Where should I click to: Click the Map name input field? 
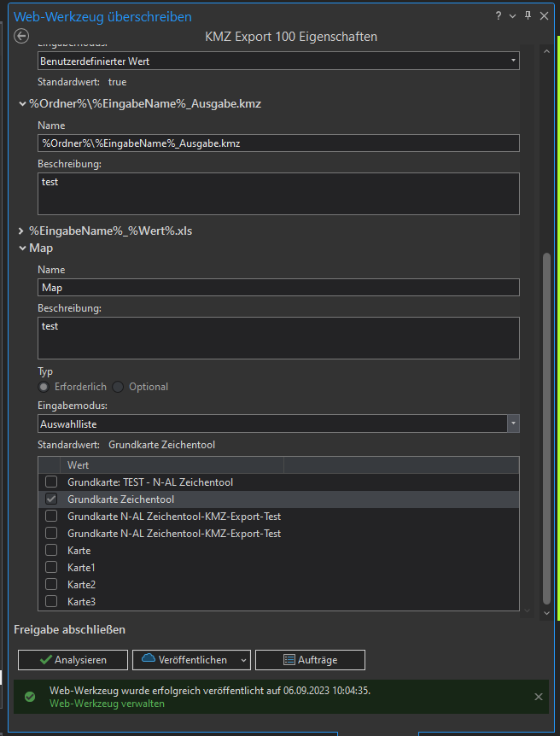[278, 288]
